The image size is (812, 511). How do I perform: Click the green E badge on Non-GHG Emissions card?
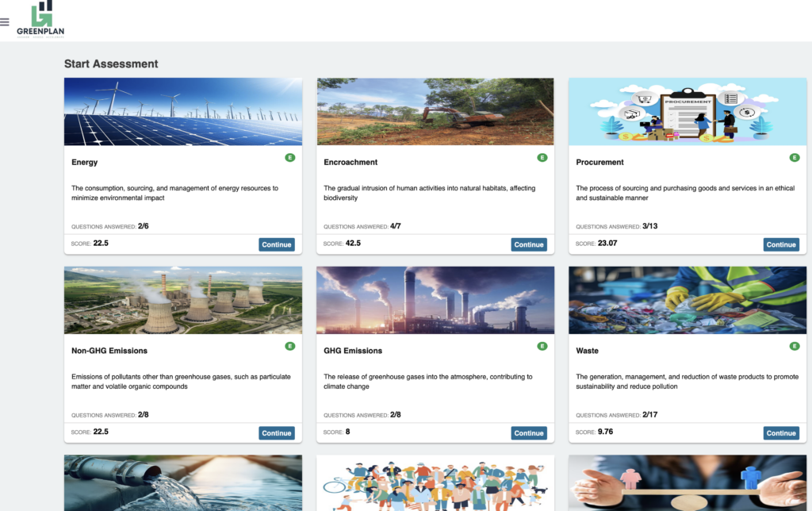click(290, 346)
